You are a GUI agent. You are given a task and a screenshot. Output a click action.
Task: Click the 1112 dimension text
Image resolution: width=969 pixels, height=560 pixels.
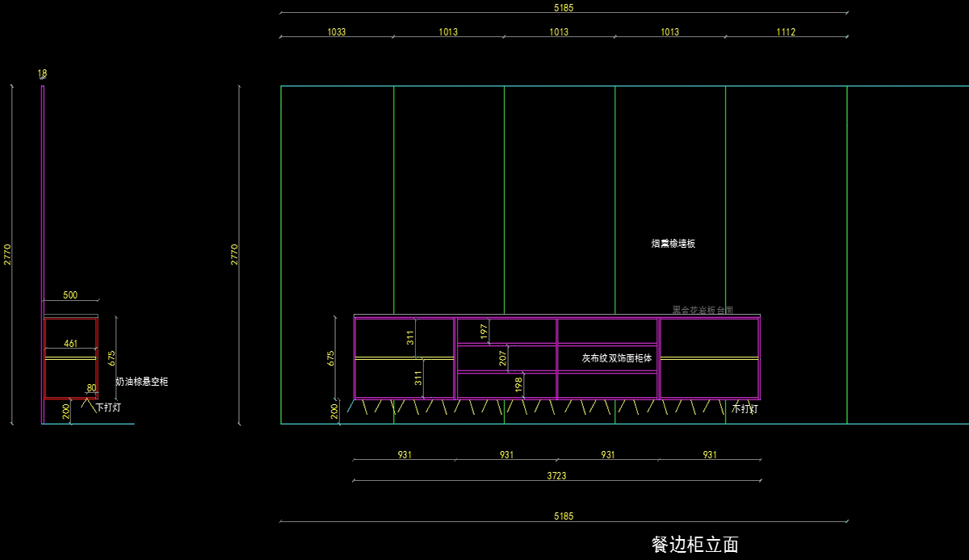(786, 32)
